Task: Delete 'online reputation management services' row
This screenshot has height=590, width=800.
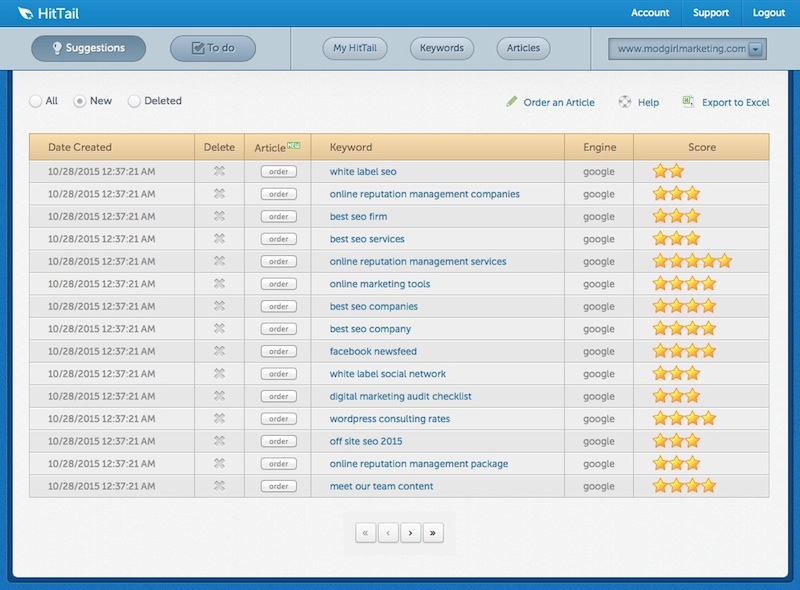Action: coord(219,261)
